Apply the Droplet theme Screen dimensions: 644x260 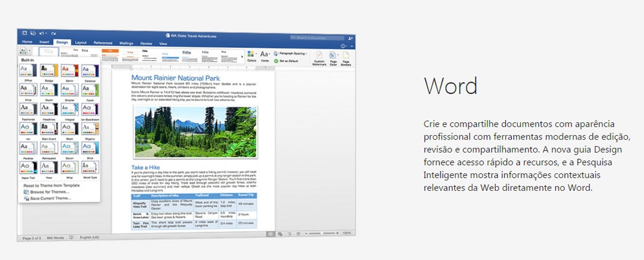click(69, 90)
